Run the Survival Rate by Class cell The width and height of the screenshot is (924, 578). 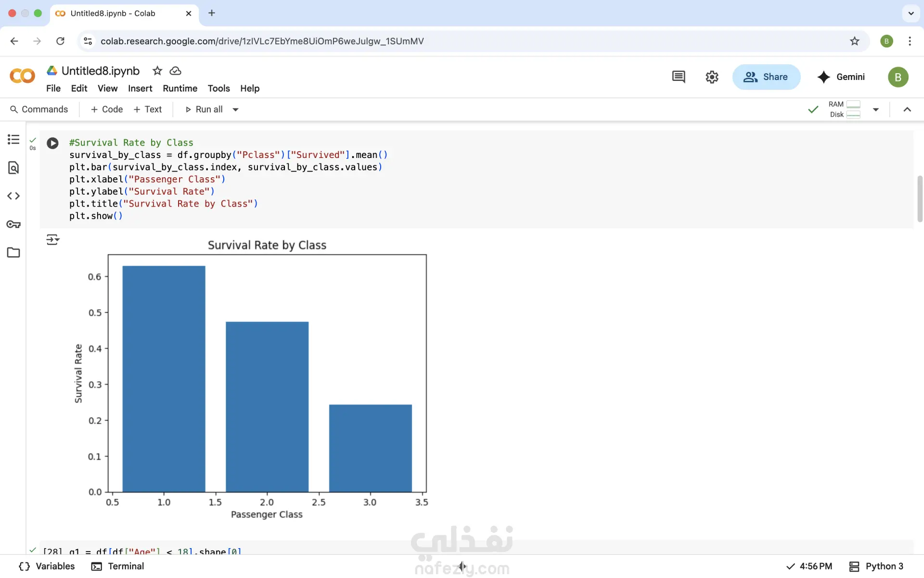(x=52, y=143)
